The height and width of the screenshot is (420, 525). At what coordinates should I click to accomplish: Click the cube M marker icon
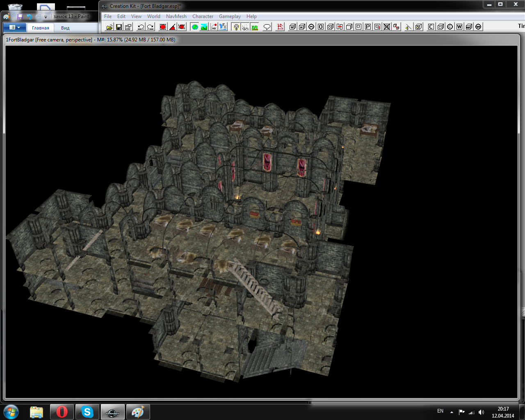(x=302, y=27)
